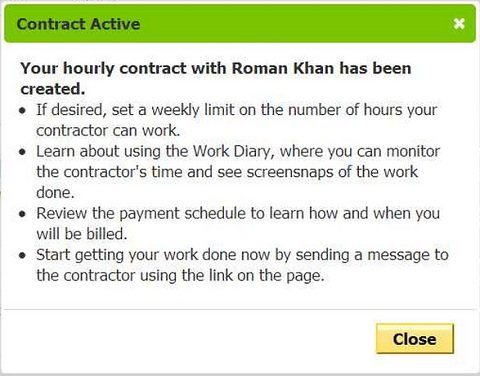Click the words 'weekly limit' in first bullet
The image size is (480, 376).
pos(193,110)
